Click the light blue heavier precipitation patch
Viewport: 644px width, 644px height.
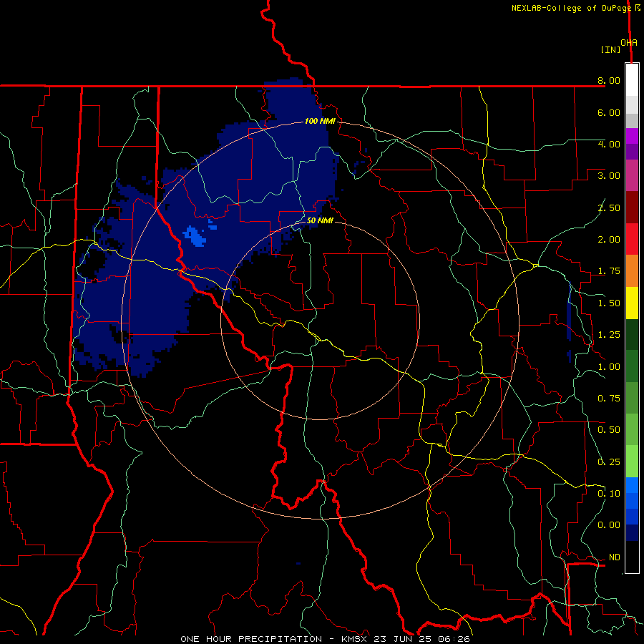194,236
